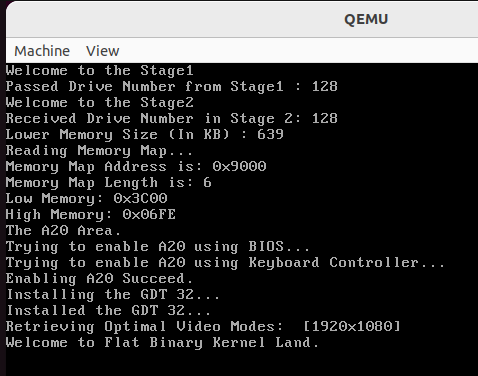Click the 'Installing the GDT 32...' line
Screen dimensions: 478x376
point(113,295)
